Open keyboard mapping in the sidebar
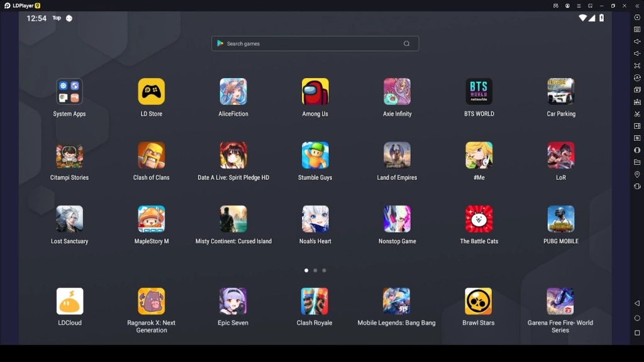This screenshot has height=362, width=644. pyautogui.click(x=637, y=30)
